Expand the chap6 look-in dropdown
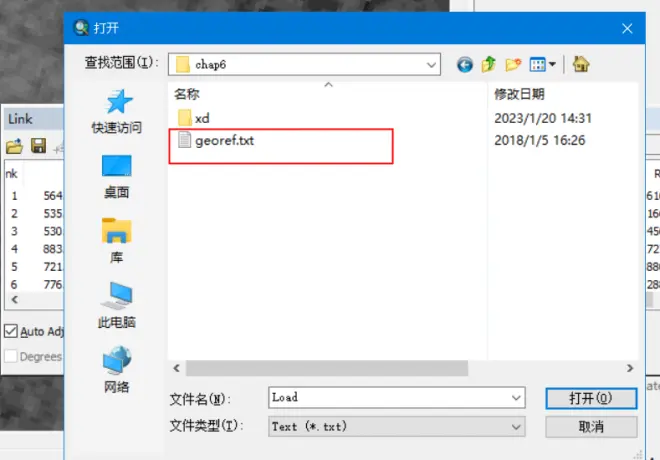The height and width of the screenshot is (460, 660). click(431, 65)
